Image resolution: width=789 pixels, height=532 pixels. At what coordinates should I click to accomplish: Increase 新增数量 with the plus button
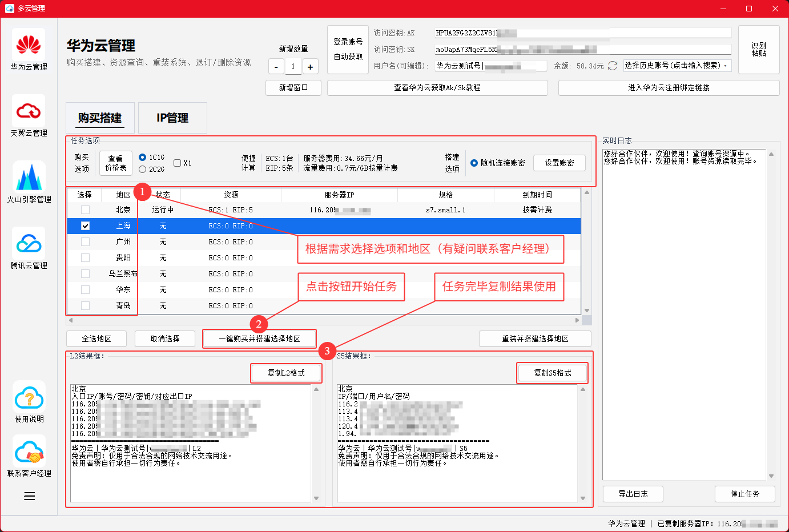point(310,66)
